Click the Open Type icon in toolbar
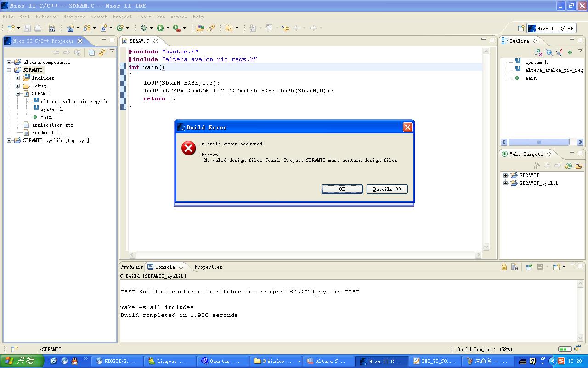This screenshot has height=368, width=588. click(x=200, y=28)
